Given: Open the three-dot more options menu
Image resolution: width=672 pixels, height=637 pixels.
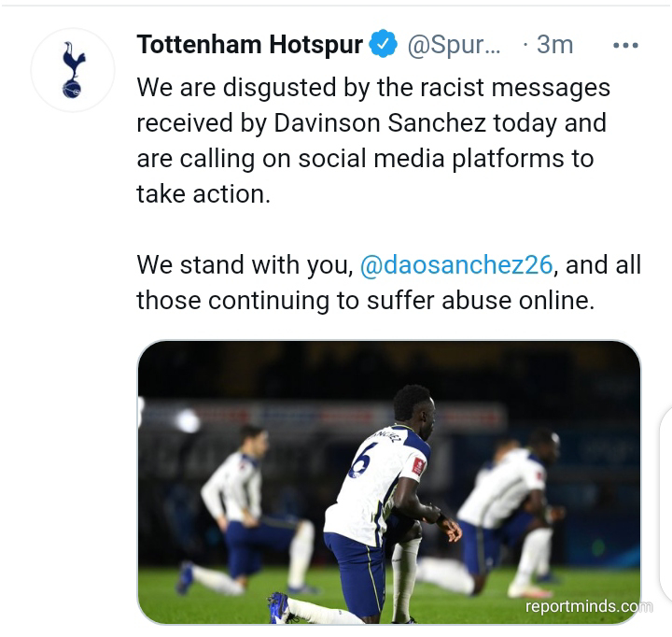Looking at the screenshot, I should [625, 45].
